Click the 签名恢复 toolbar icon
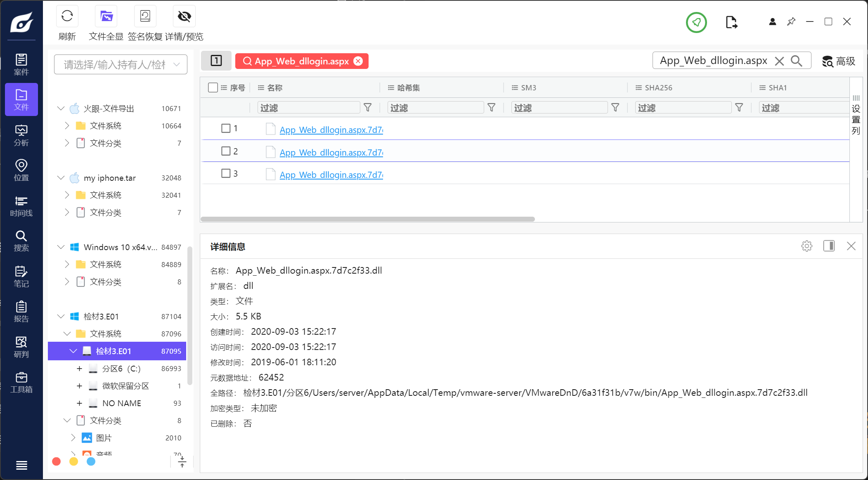Viewport: 868px width, 480px height. click(145, 17)
